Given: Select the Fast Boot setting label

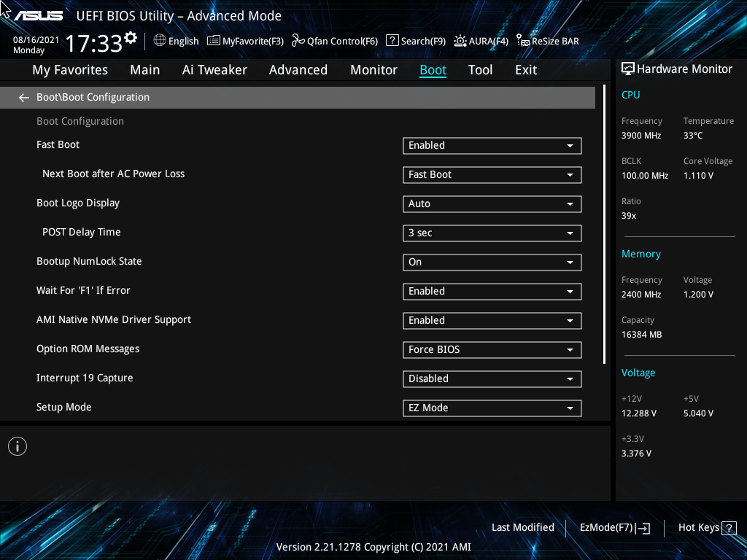Looking at the screenshot, I should pos(58,145).
